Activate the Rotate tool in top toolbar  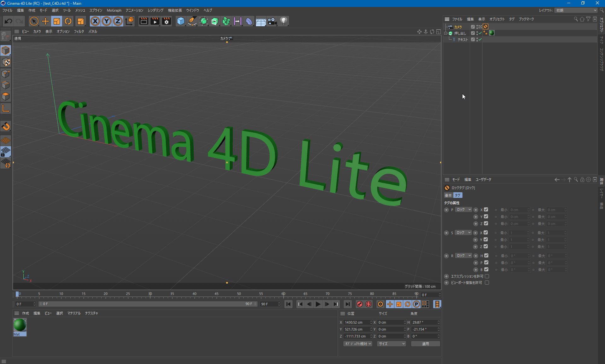(68, 21)
